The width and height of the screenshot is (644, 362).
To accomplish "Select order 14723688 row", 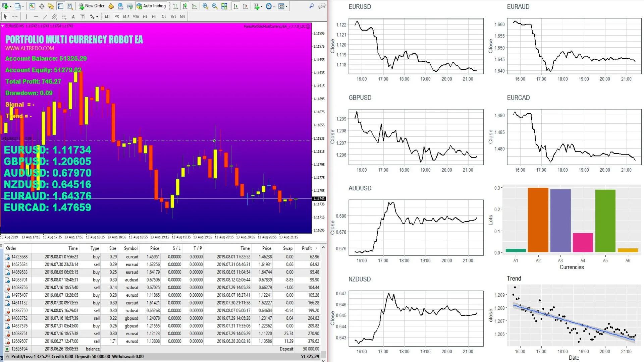I will (162, 257).
